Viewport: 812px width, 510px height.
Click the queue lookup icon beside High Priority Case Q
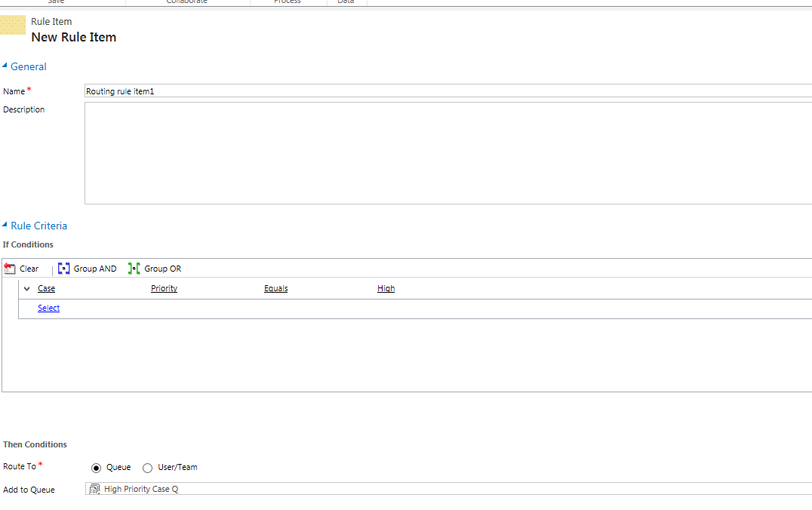tap(94, 489)
